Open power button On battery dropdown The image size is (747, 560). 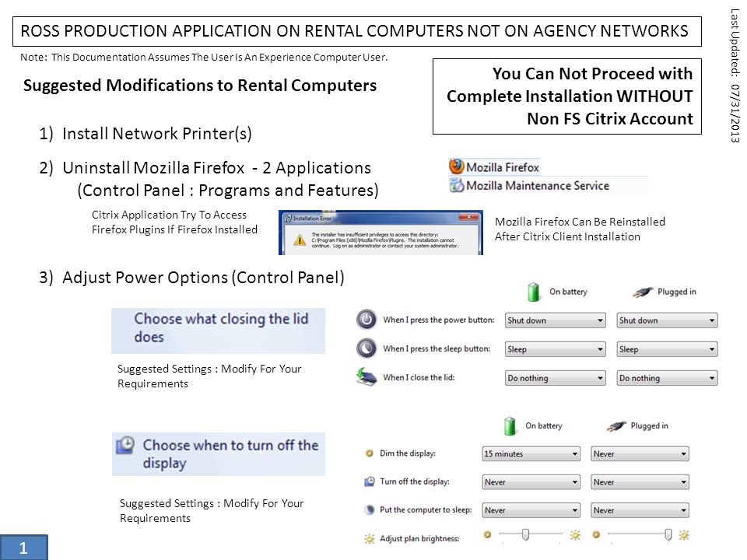(x=555, y=320)
